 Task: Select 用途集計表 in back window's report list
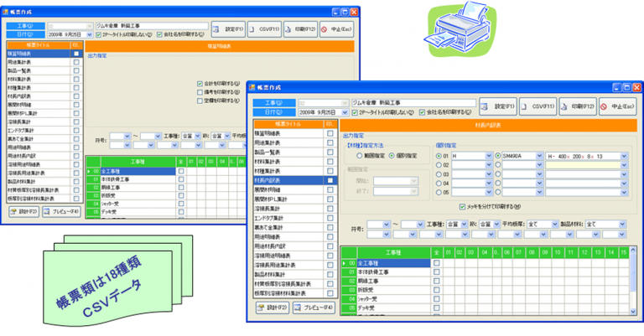[39, 62]
